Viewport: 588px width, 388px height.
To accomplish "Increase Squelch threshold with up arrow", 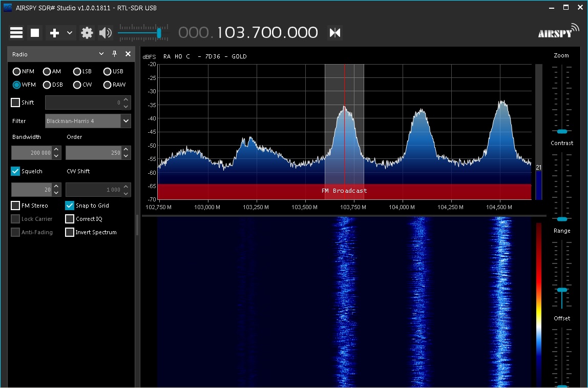I will click(x=56, y=186).
